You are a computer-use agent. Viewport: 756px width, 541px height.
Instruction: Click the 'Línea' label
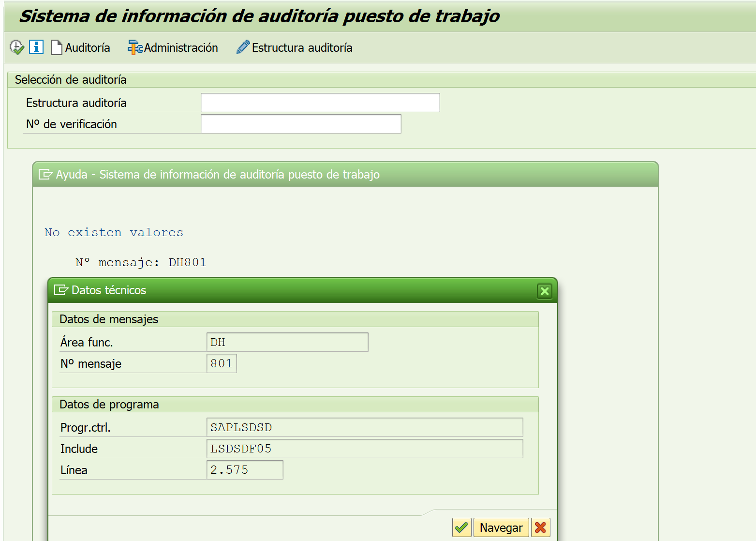pos(74,470)
